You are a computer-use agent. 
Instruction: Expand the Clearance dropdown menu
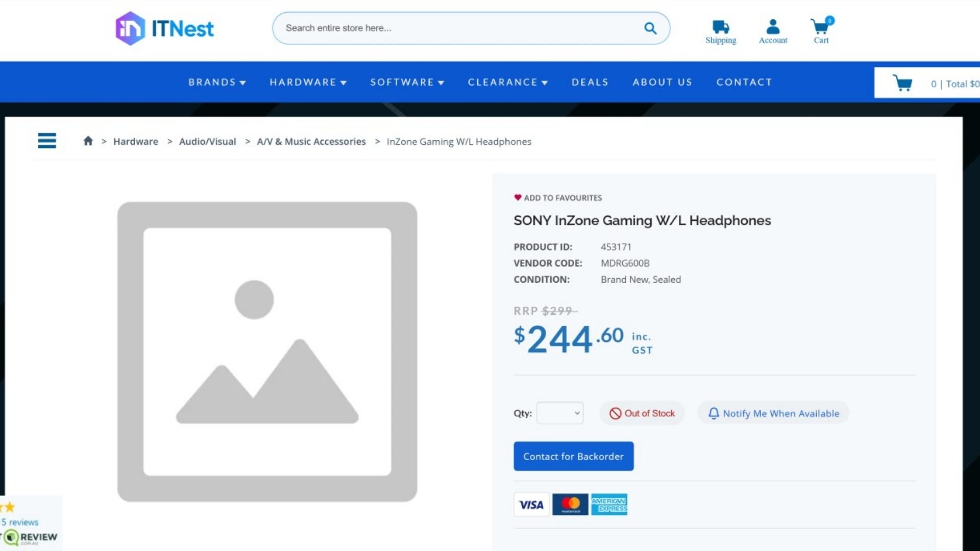(x=507, y=82)
